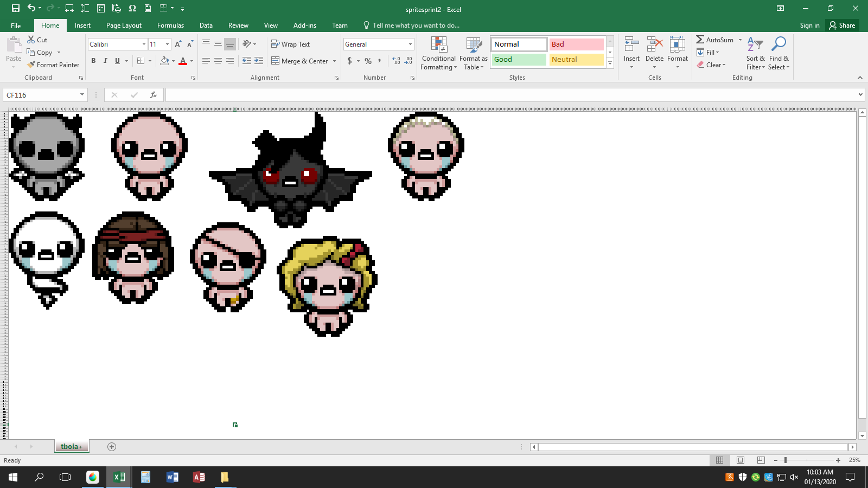The width and height of the screenshot is (868, 488).
Task: Activate the Format Painter
Action: (53, 65)
